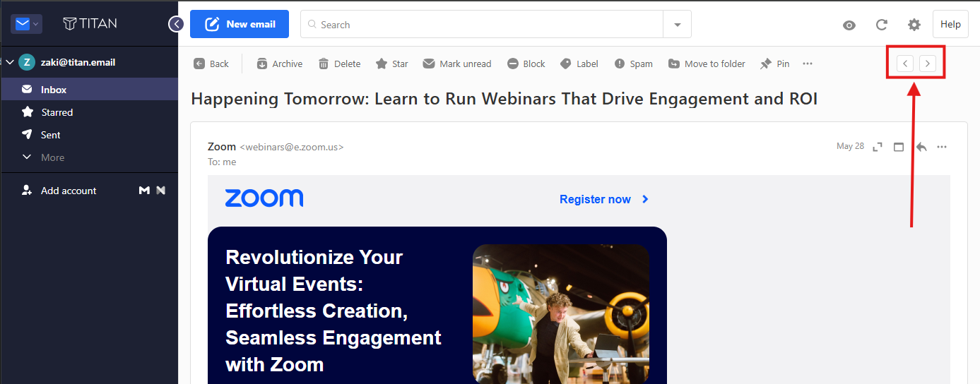Open search options dropdown arrow
Image resolution: width=980 pixels, height=384 pixels.
click(678, 25)
